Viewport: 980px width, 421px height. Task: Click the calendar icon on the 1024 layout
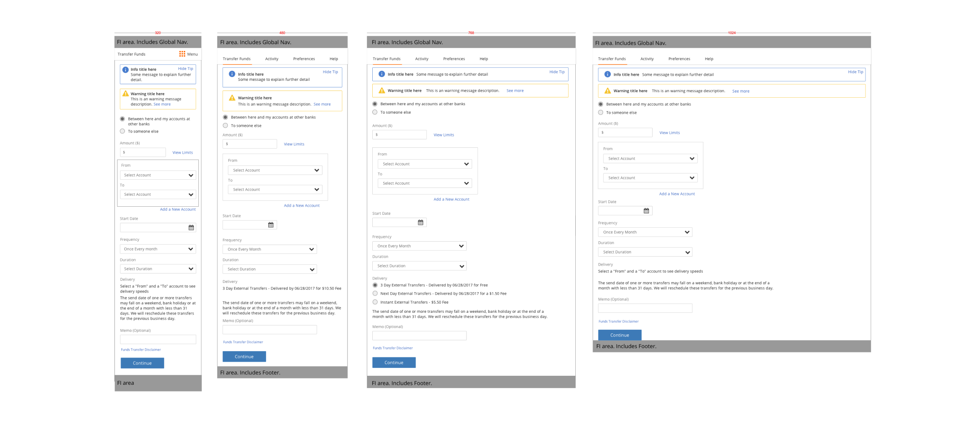[646, 210]
